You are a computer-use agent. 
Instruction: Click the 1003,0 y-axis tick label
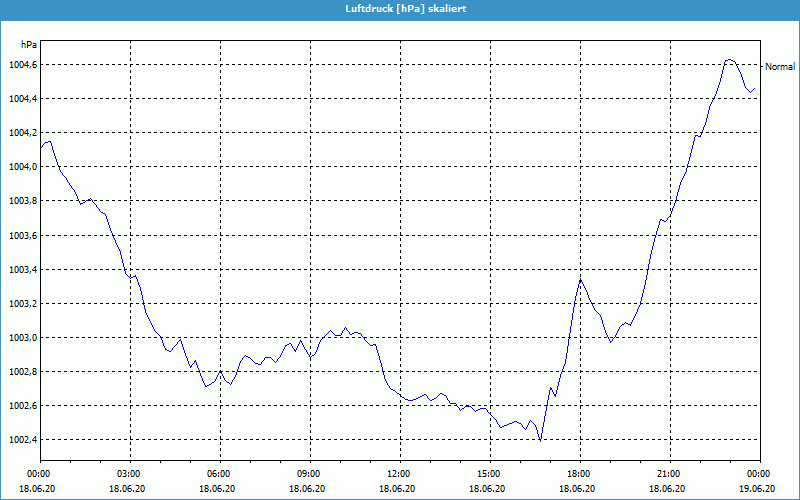tap(20, 338)
